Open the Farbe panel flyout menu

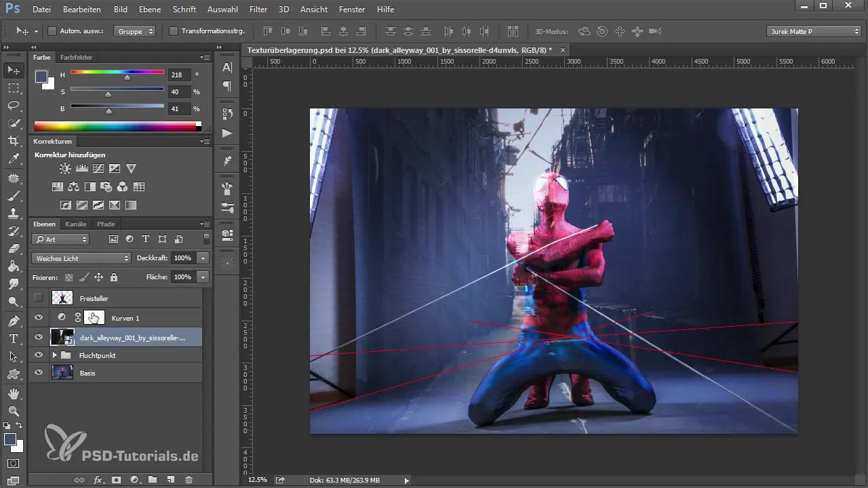(205, 58)
